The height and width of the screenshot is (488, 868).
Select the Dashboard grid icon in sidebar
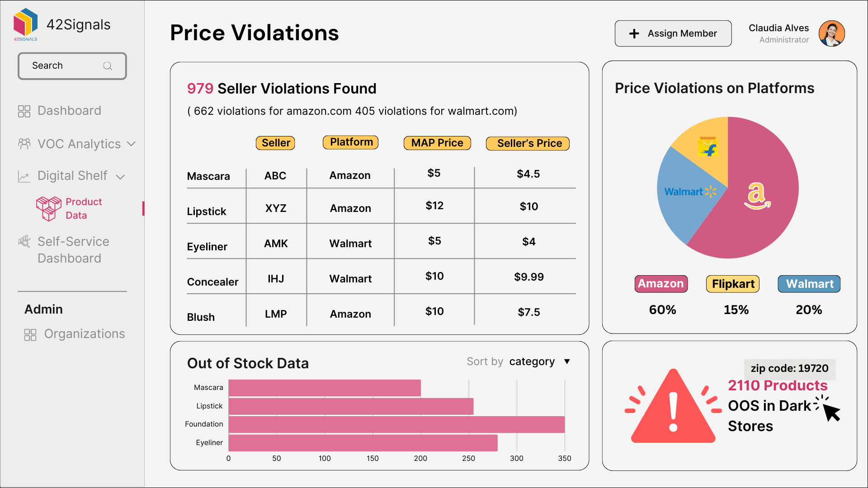coord(24,110)
